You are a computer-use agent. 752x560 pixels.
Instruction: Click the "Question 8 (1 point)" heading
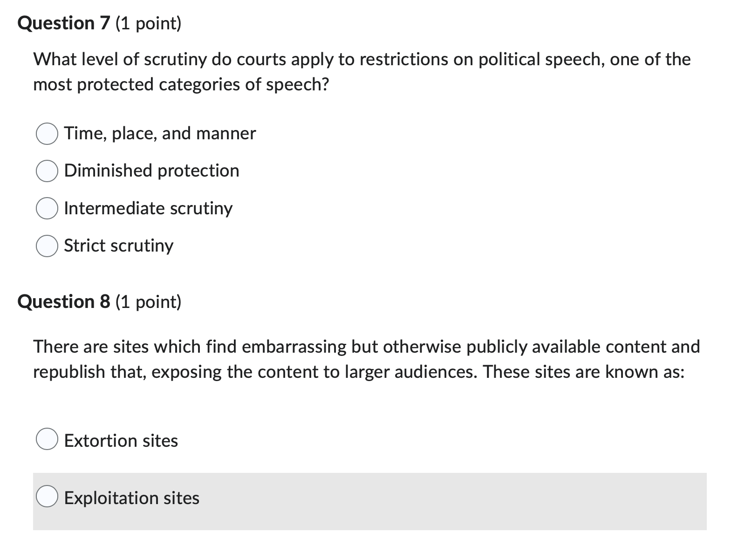(101, 301)
